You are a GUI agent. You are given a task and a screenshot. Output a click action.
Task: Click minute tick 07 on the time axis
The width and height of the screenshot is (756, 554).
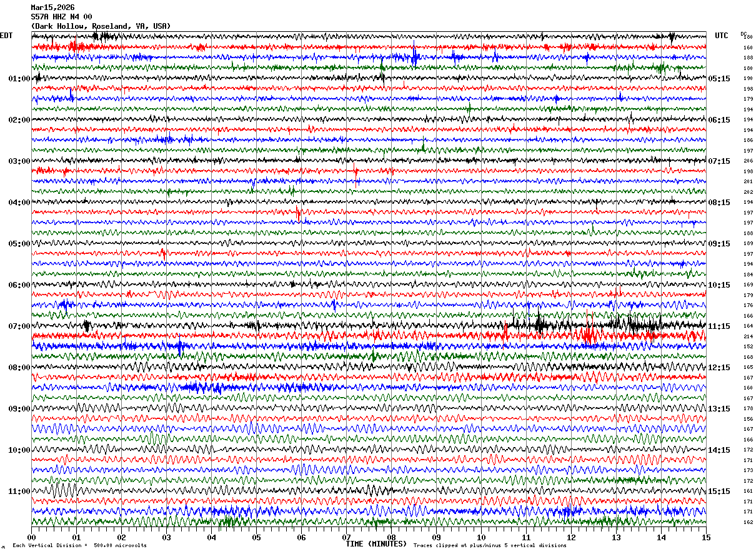346,537
